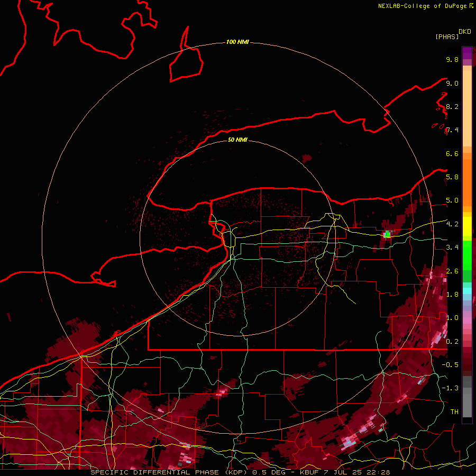Click the NEXLAB-College of DuPage label
Screen dimensions: 476x476
tap(423, 6)
